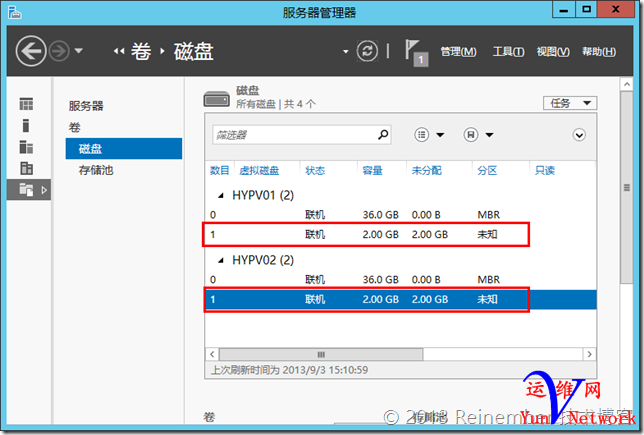Select disk 0 row under HYPV01

pos(400,215)
